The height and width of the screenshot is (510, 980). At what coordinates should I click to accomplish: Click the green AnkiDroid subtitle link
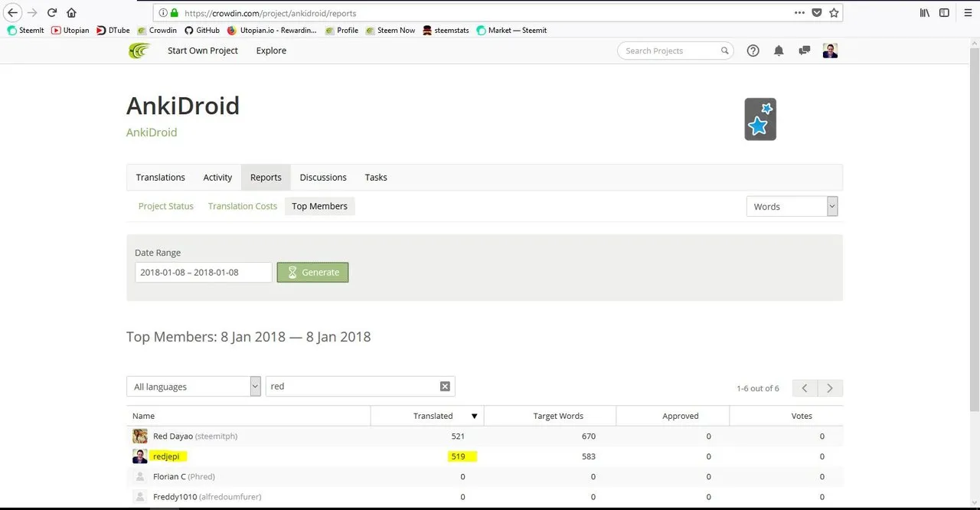[152, 132]
